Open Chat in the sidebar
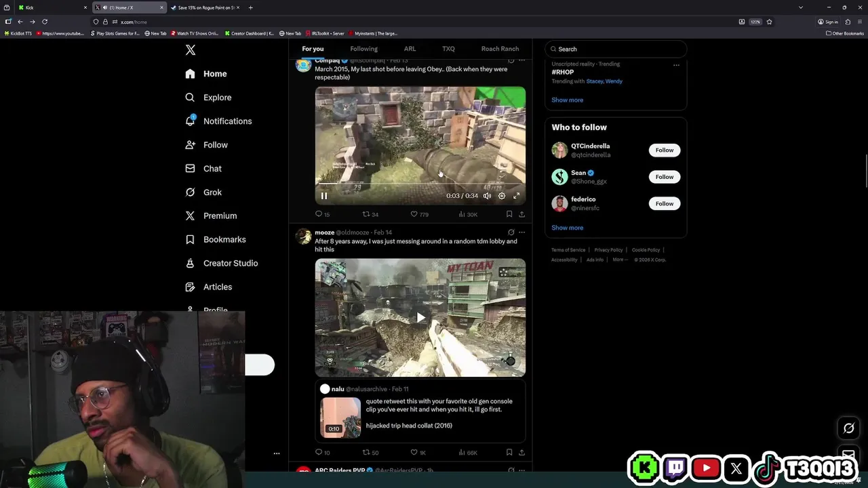The height and width of the screenshot is (488, 868). coord(203,169)
